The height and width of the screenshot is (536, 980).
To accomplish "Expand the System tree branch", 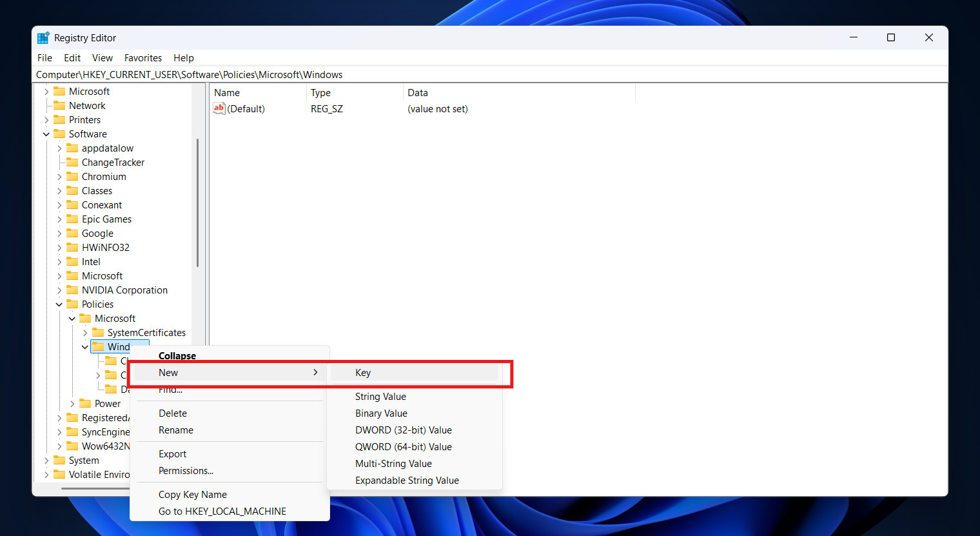I will [x=46, y=460].
